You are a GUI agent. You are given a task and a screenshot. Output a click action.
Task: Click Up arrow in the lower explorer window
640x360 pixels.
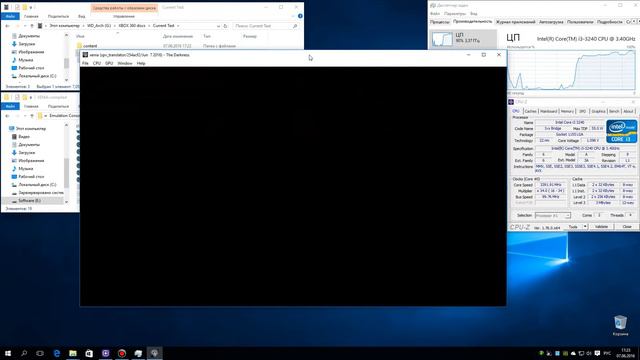point(31,116)
